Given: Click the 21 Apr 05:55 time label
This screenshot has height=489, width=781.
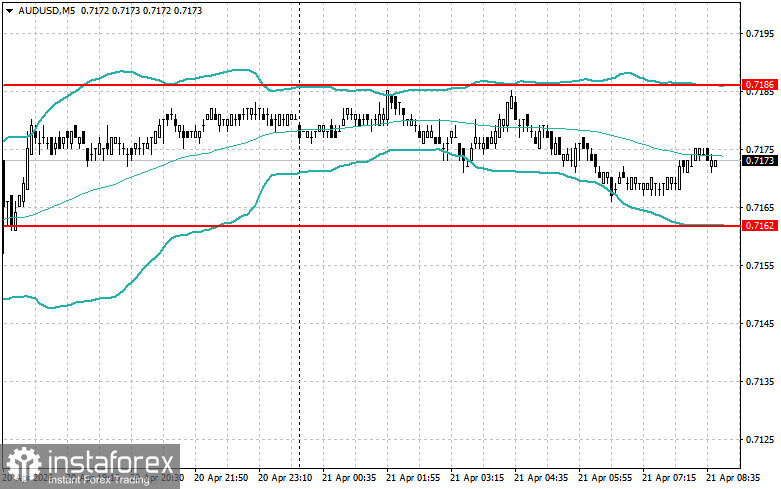Looking at the screenshot, I should coord(605,478).
